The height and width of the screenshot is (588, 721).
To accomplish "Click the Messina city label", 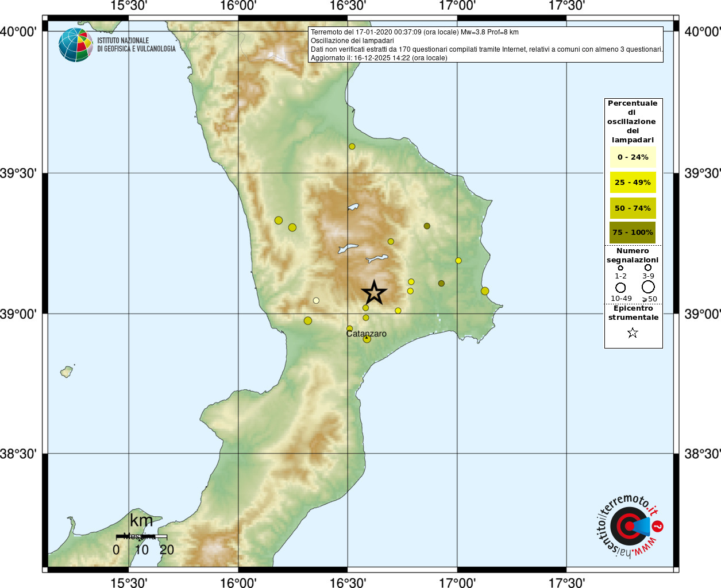I will [x=139, y=536].
